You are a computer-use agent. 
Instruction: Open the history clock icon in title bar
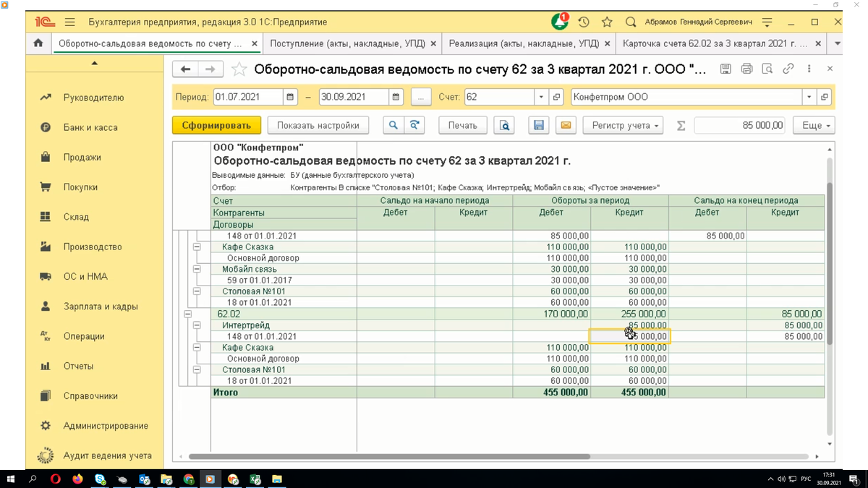[x=584, y=22]
